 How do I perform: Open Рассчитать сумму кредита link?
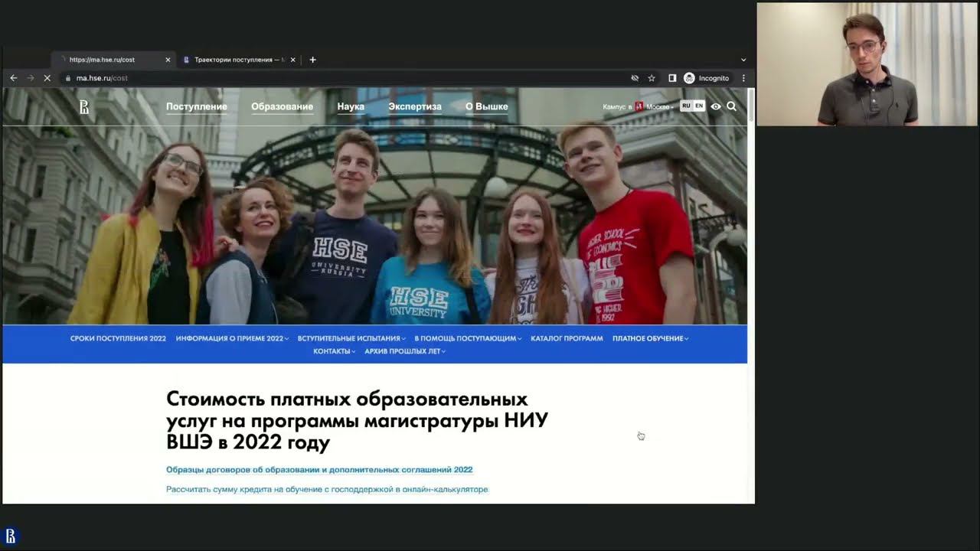[x=327, y=489]
